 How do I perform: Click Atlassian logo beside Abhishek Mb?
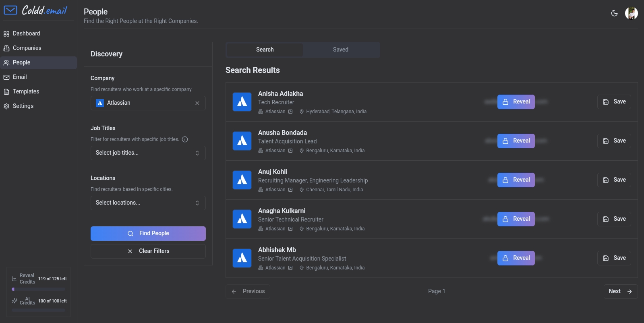coord(242,258)
